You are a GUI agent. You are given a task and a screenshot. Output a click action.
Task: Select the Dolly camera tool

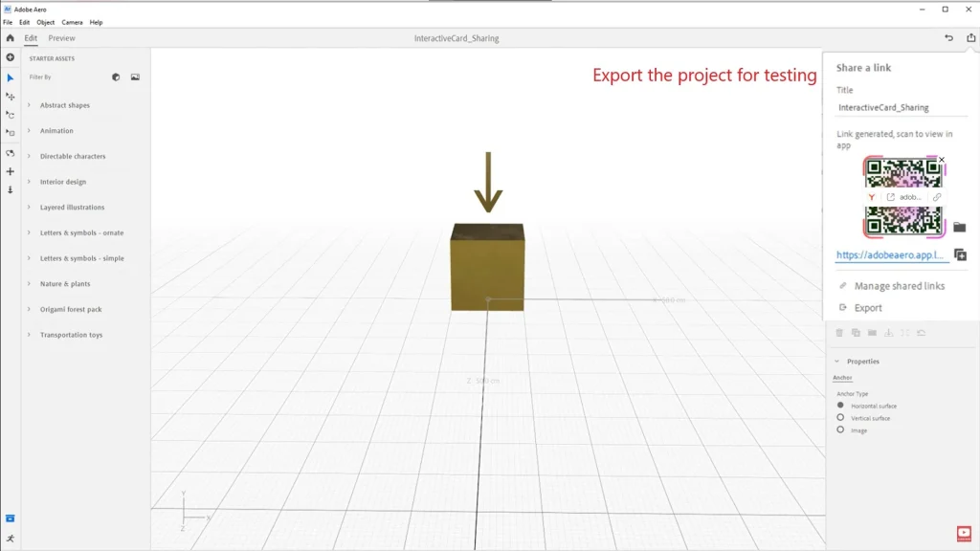[x=10, y=189]
